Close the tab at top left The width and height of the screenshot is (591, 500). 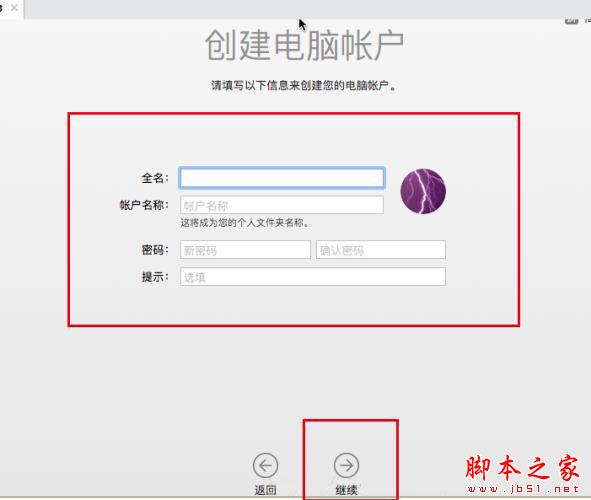click(x=14, y=8)
